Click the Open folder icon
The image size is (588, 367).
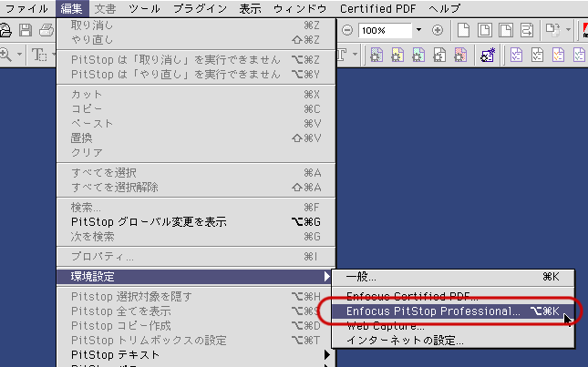pos(5,30)
